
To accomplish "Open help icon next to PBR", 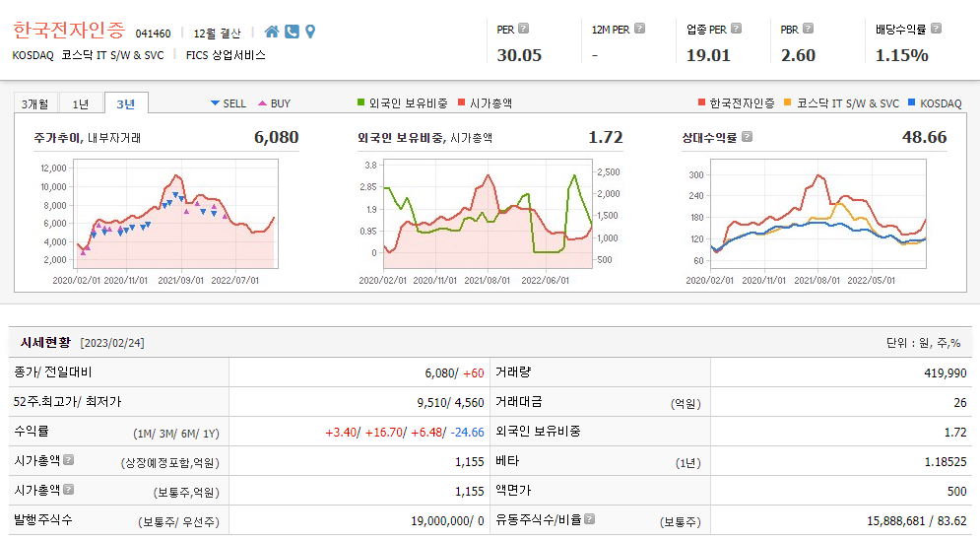I will (x=808, y=29).
